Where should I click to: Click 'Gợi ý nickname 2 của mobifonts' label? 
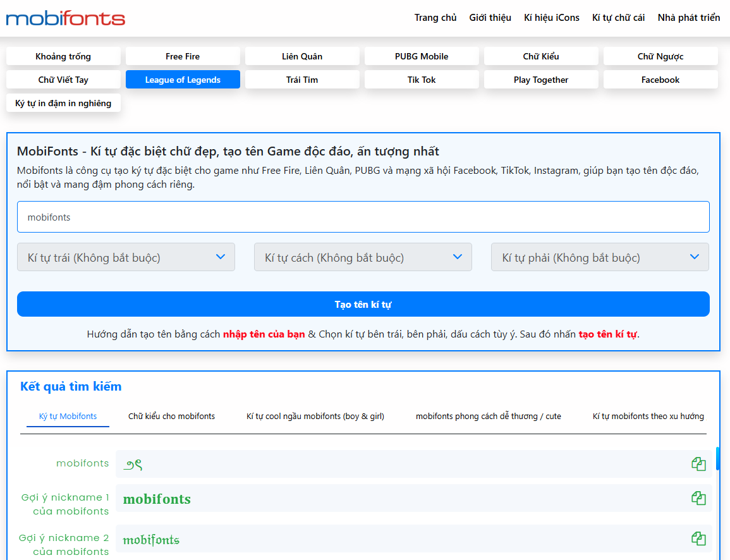coord(64,545)
